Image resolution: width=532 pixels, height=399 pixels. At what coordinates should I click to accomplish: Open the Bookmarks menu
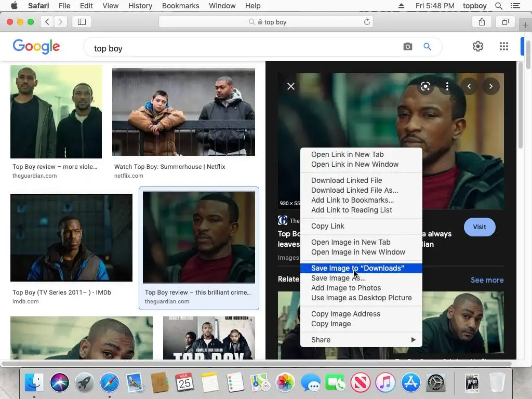(x=180, y=6)
